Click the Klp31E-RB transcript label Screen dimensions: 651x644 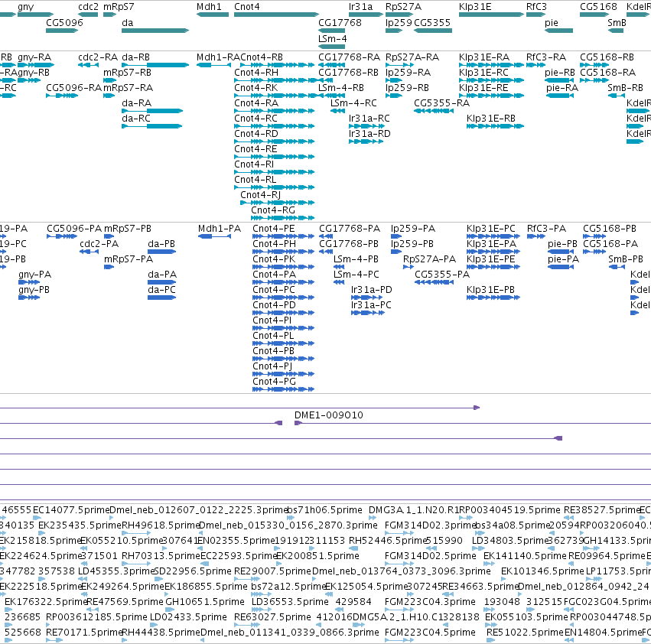pos(491,119)
